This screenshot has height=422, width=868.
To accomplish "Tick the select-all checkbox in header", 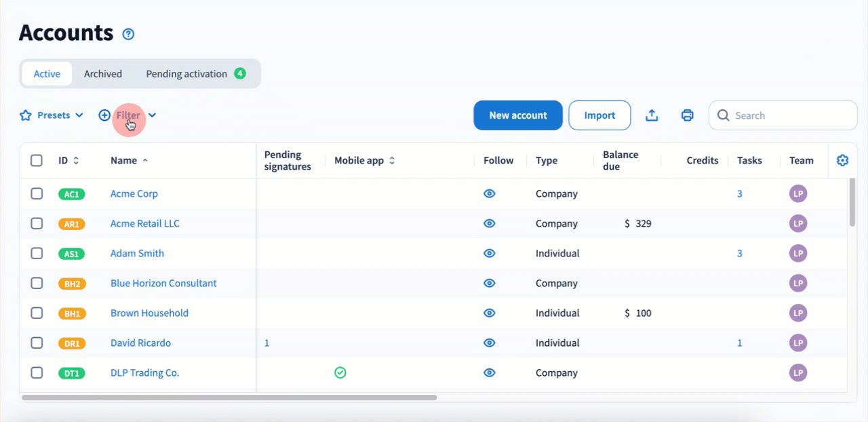I will click(x=37, y=161).
